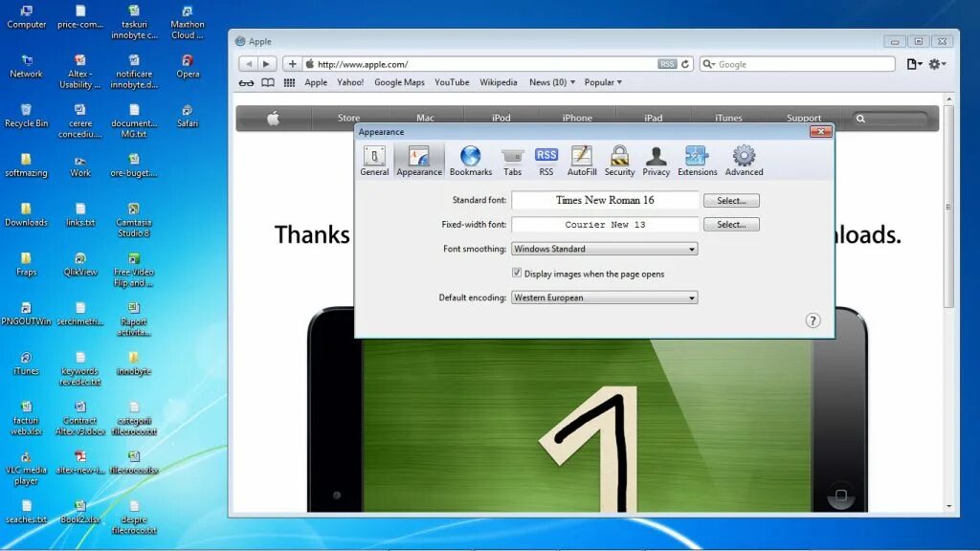The height and width of the screenshot is (551, 980).
Task: Open the Wikipedia bookmark
Action: coord(498,82)
